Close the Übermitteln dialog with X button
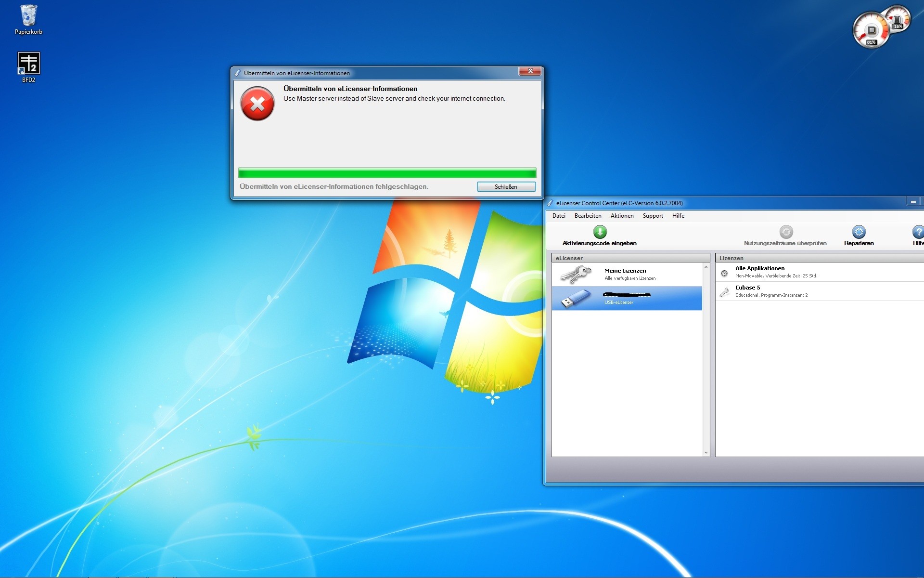Image resolution: width=924 pixels, height=578 pixels. pos(530,71)
